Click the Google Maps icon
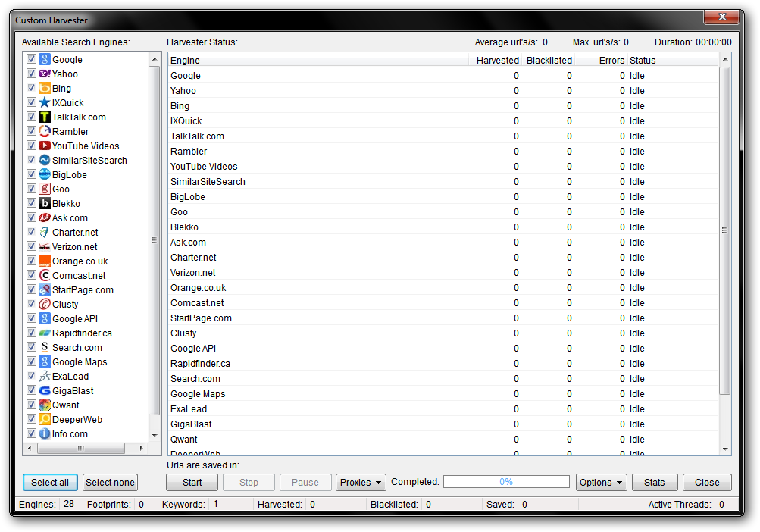This screenshot has width=760, height=532. [45, 361]
